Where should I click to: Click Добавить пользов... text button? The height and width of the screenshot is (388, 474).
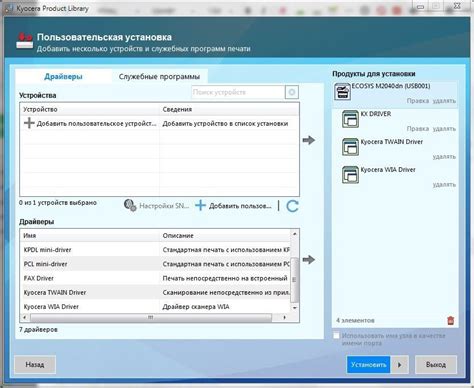tap(240, 206)
